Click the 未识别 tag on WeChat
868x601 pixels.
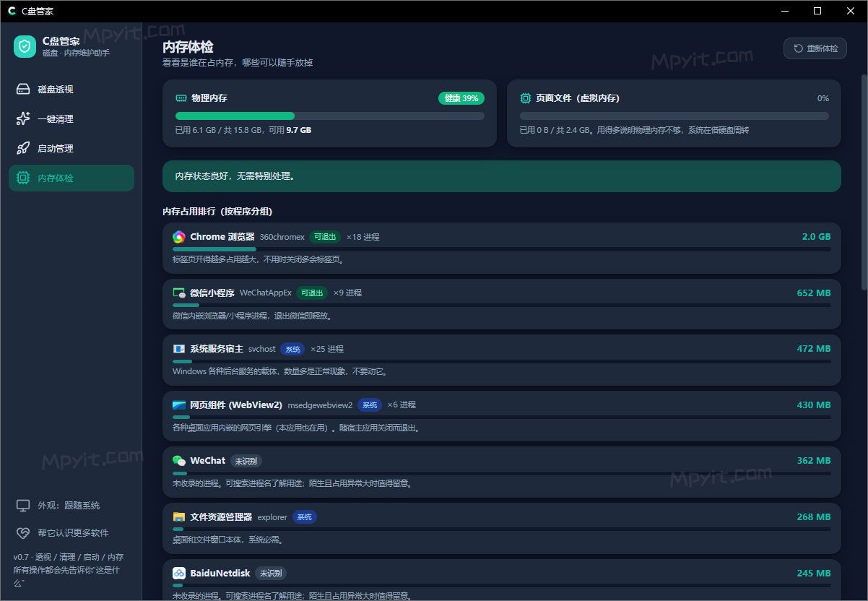pos(247,461)
